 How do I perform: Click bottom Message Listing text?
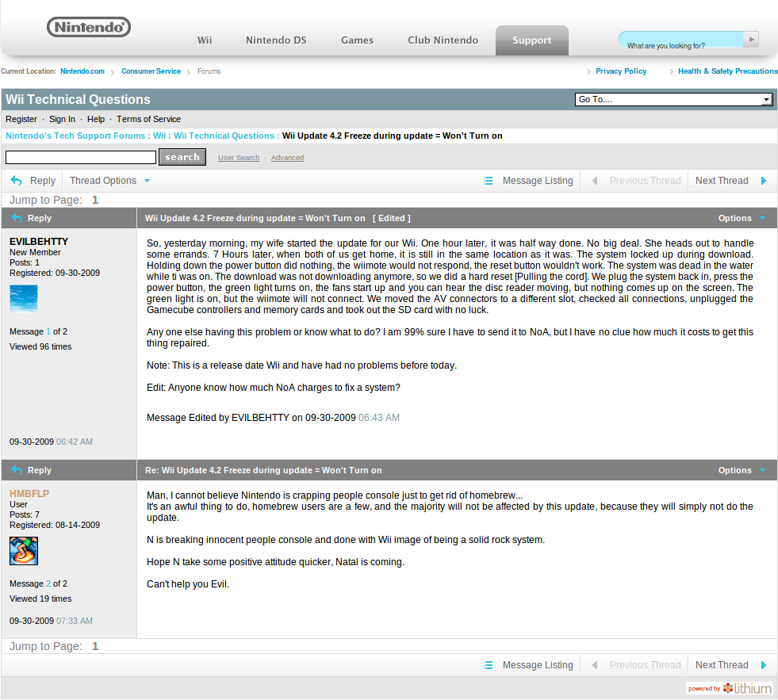click(538, 665)
